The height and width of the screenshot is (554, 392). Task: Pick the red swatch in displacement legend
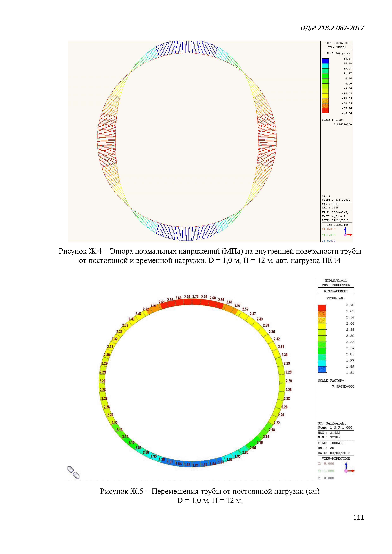322,308
